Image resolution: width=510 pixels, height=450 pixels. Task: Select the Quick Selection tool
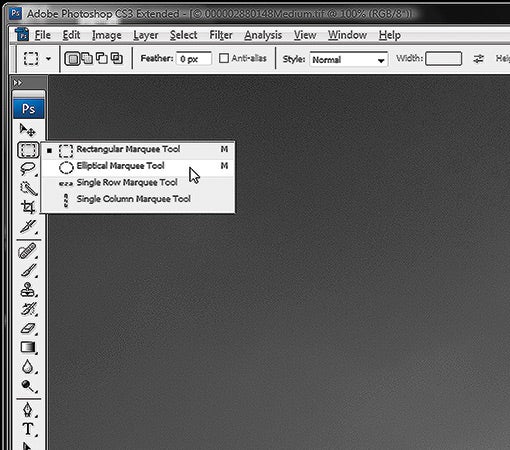pyautogui.click(x=28, y=188)
